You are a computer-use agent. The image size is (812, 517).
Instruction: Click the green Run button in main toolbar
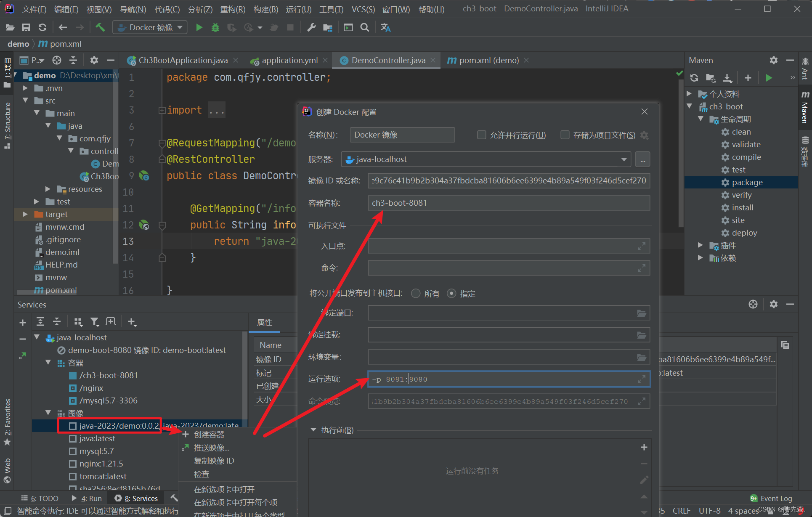coord(199,27)
